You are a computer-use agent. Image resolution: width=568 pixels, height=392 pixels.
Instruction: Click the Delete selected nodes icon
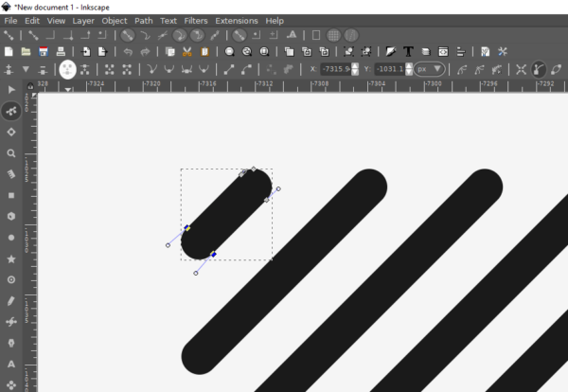(43, 69)
